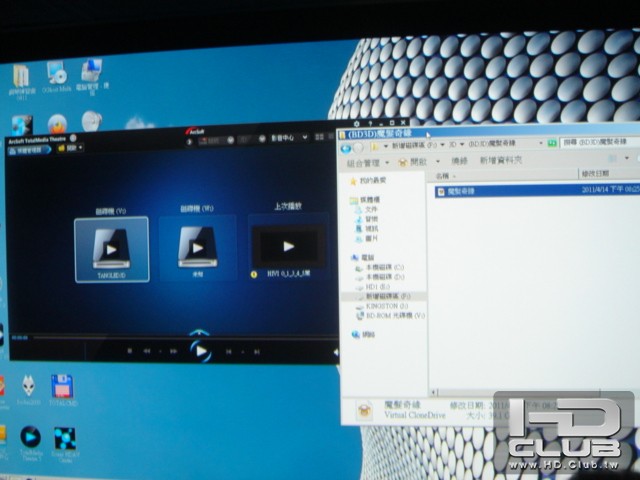Image resolution: width=640 pixels, height=480 pixels.
Task: Click the Next chapter button
Action: click(256, 351)
